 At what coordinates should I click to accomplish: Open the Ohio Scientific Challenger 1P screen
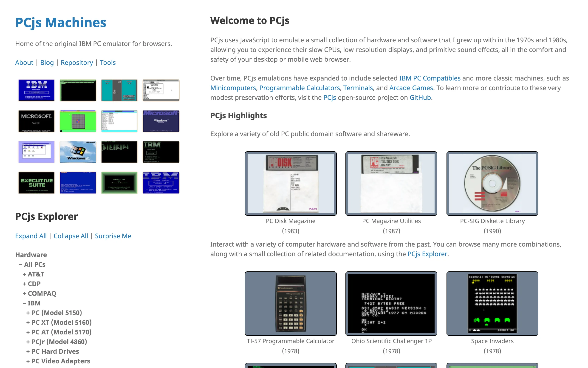(391, 304)
